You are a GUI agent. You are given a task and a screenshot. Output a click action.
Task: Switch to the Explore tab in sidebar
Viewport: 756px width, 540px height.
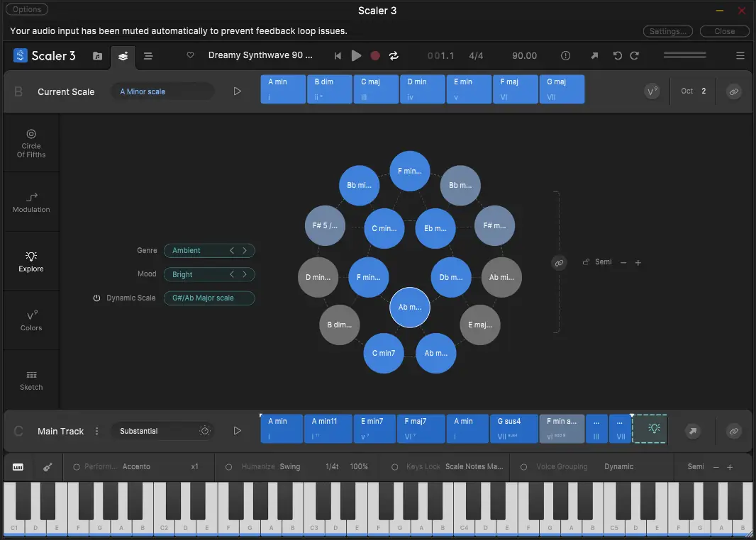[30, 261]
